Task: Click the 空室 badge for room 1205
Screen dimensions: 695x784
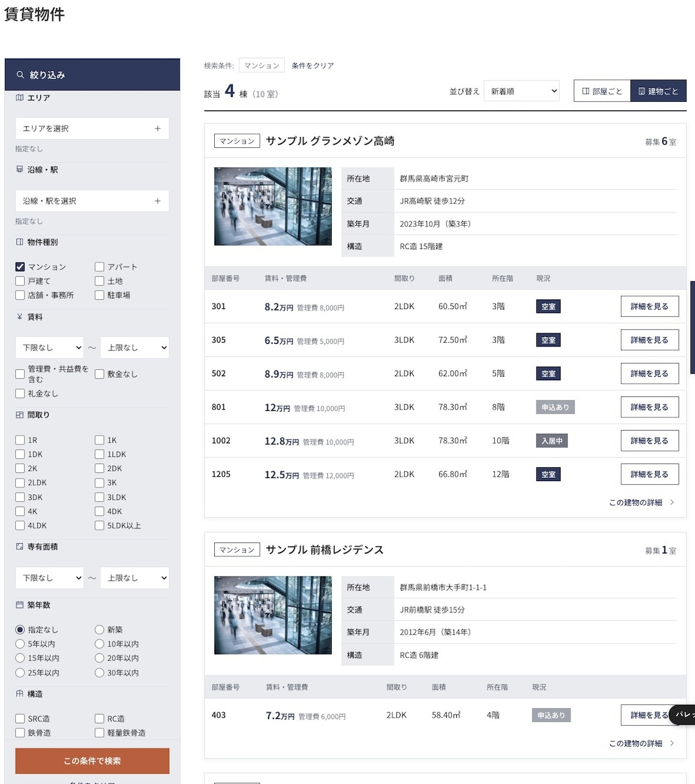Action: (548, 474)
